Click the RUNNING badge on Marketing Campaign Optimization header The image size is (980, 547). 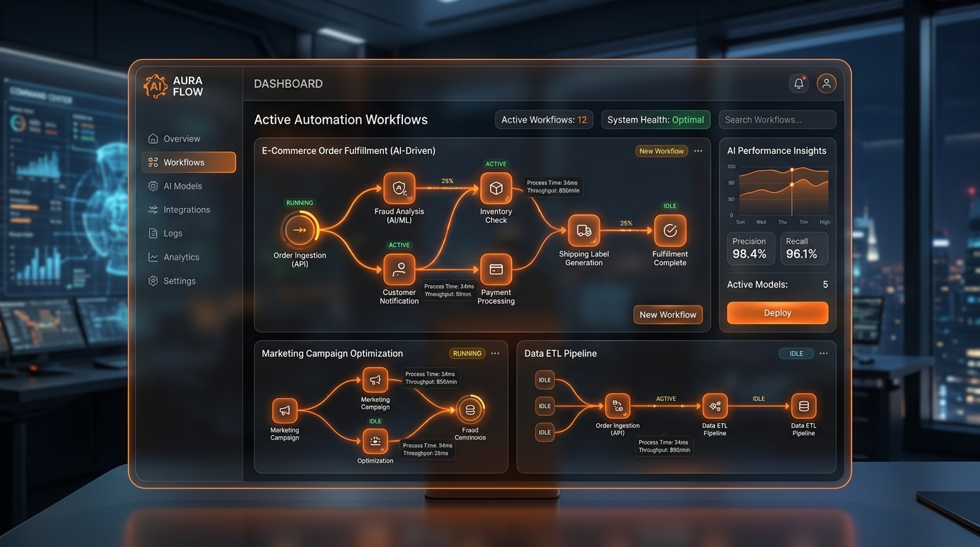pyautogui.click(x=467, y=353)
